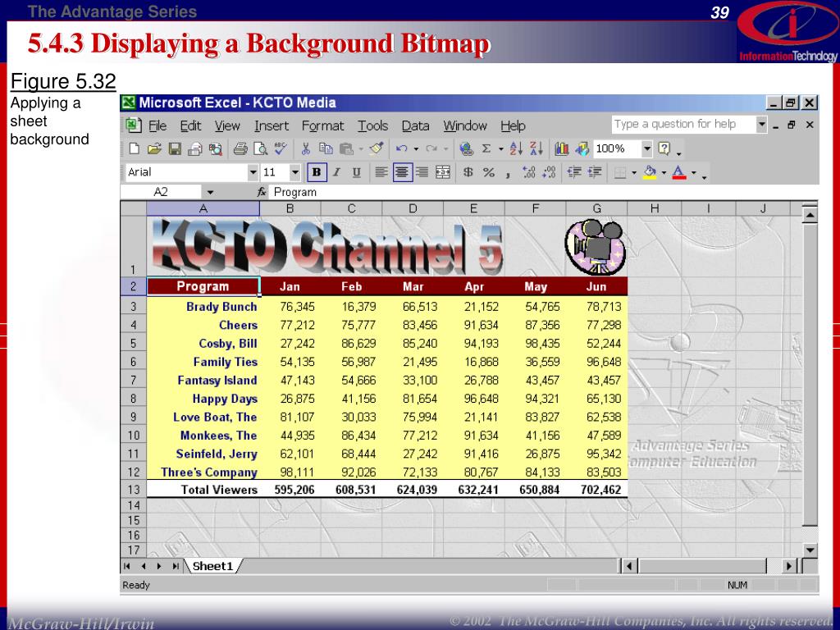The height and width of the screenshot is (630, 840).
Task: Copy the selection using the Copy icon
Action: pyautogui.click(x=325, y=149)
